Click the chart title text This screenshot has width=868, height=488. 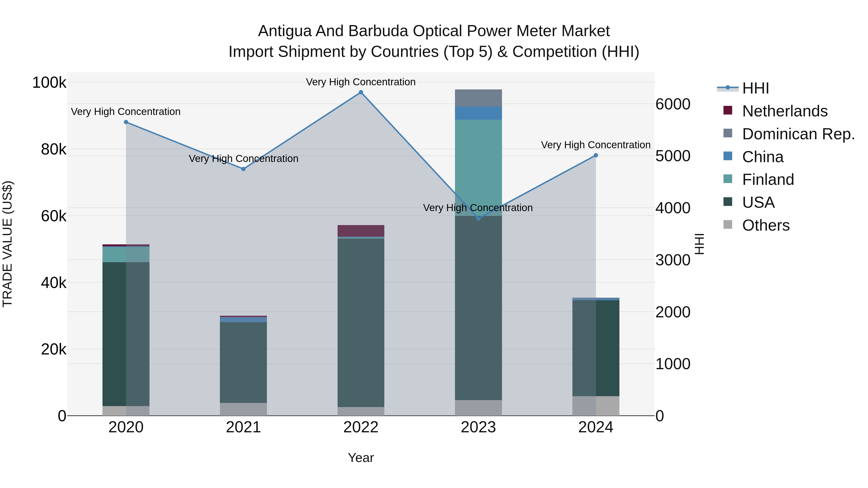coord(434,41)
